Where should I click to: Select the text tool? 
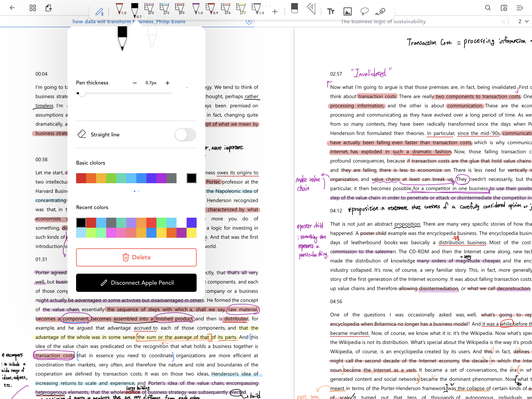tap(331, 11)
